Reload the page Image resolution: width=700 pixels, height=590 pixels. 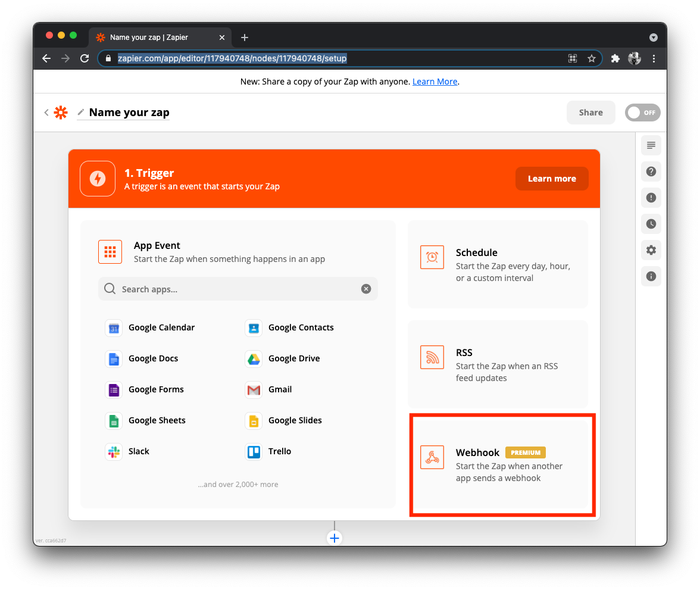tap(85, 58)
